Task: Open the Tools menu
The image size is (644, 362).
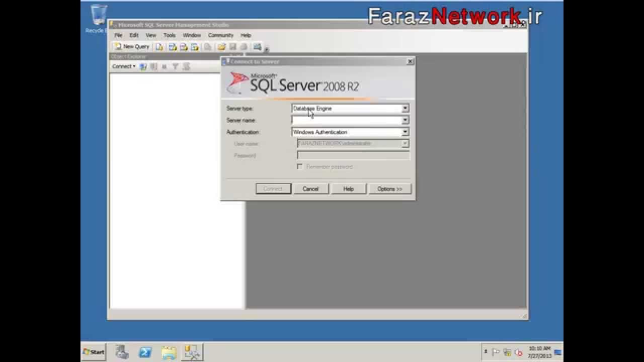Action: coord(170,36)
